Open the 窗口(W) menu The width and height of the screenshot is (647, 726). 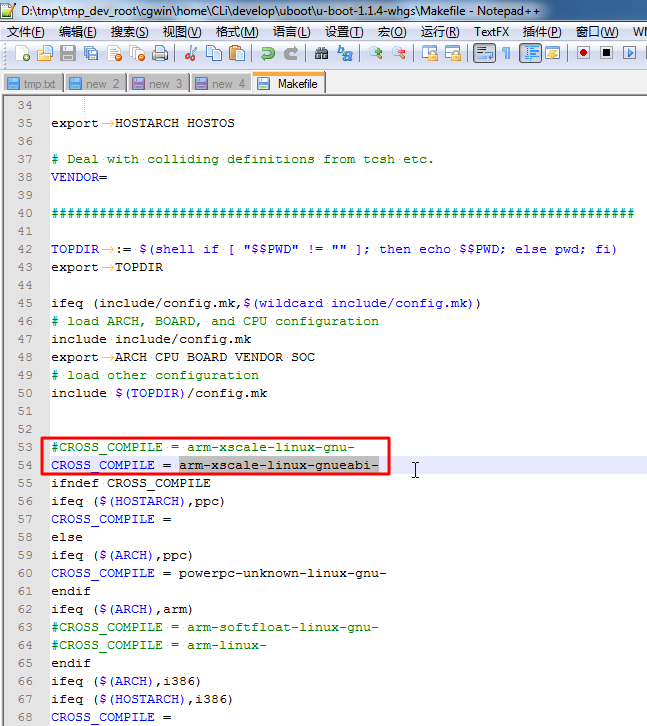coord(597,32)
